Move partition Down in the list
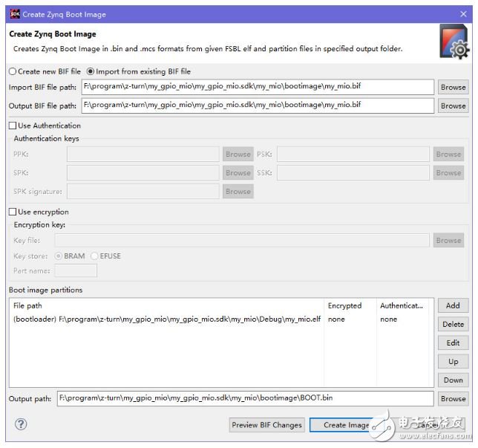478x448 pixels. pos(453,380)
